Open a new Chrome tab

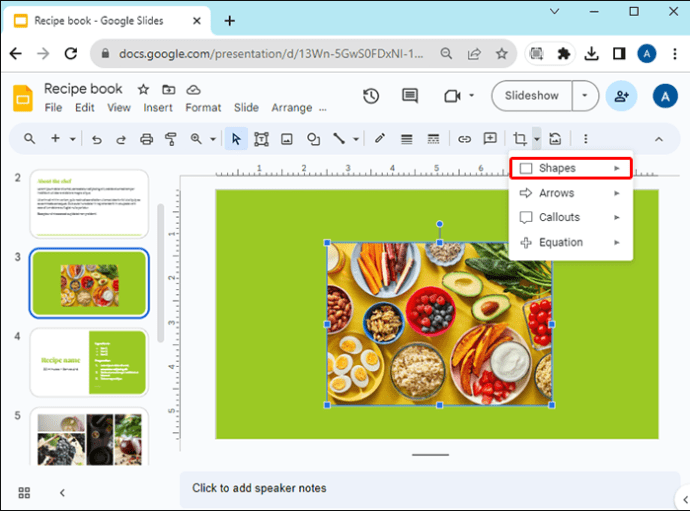(230, 21)
